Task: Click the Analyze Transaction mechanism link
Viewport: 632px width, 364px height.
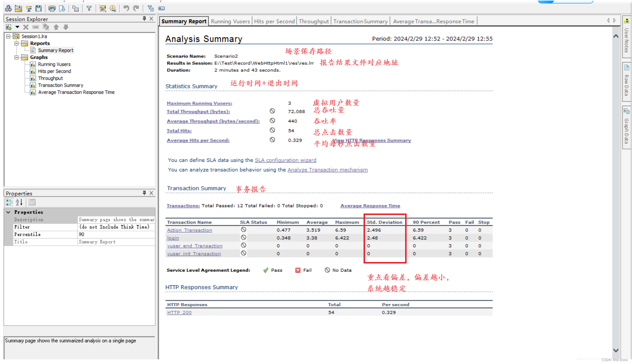Action: click(327, 170)
